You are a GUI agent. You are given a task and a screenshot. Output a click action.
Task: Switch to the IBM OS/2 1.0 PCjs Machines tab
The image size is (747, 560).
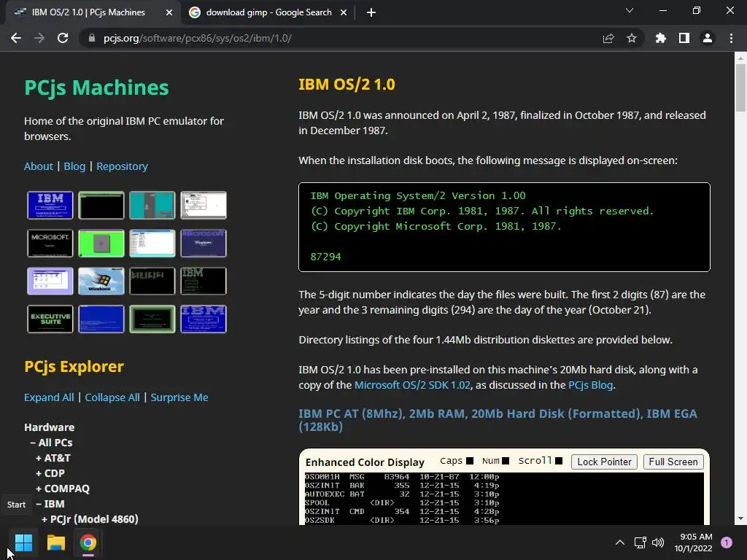tap(88, 12)
